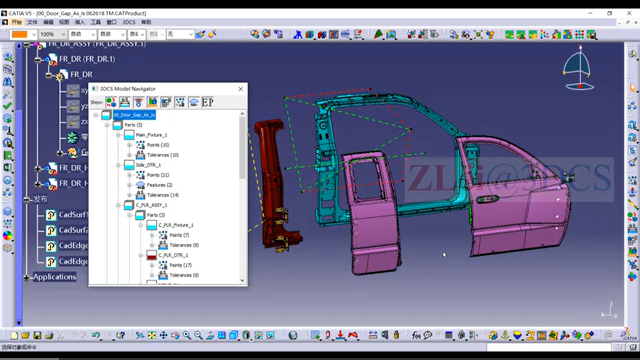Collapse the C_PLR_ASSY_1 node
640x360 pixels.
(x=118, y=205)
